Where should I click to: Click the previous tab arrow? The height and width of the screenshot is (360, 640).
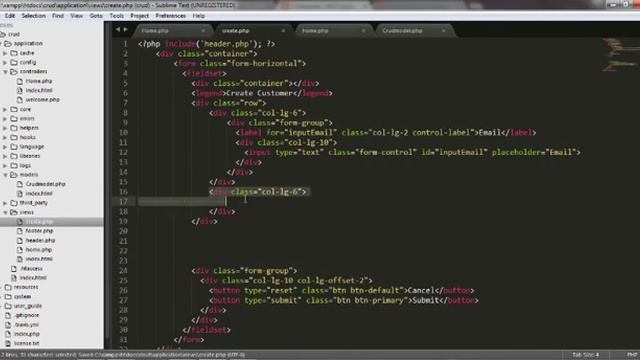pos(118,30)
